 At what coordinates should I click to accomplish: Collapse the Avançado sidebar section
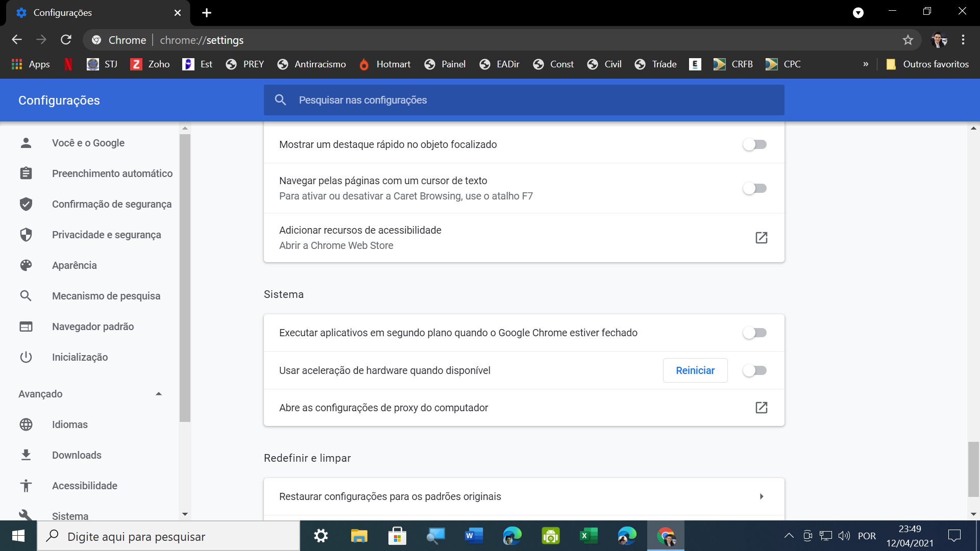159,394
